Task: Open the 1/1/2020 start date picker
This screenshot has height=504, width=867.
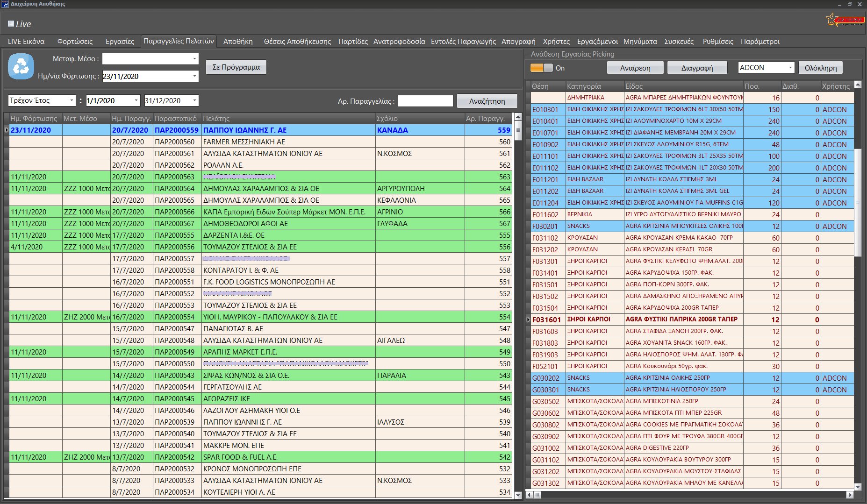Action: click(136, 100)
